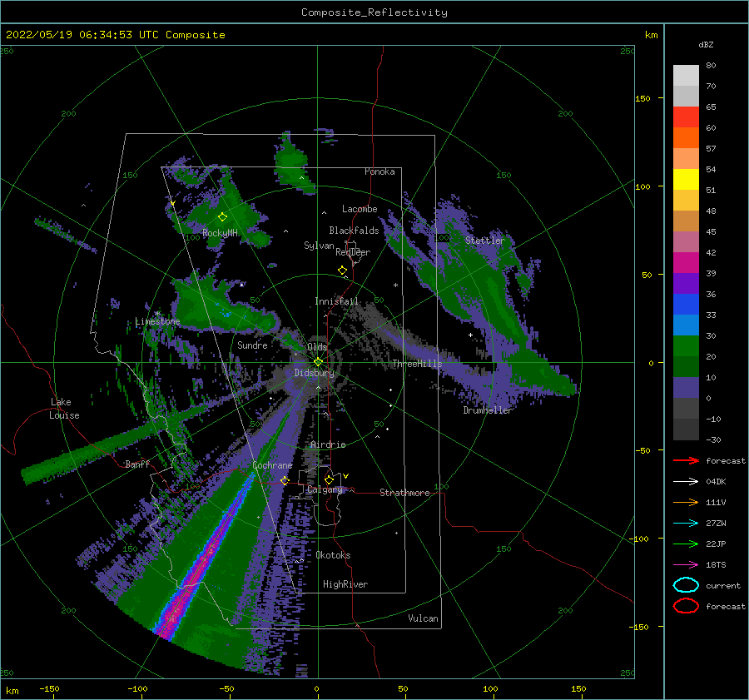This screenshot has width=749, height=700.
Task: Click the Sylvan label on the map
Action: click(319, 246)
